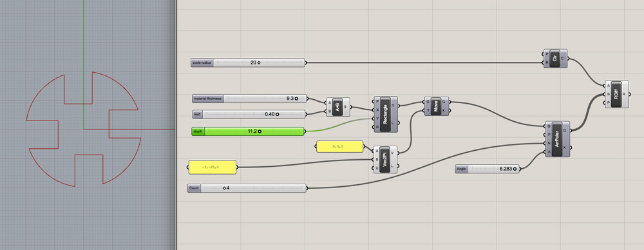Select the Move component
Image resolution: width=644 pixels, height=250 pixels.
click(436, 106)
